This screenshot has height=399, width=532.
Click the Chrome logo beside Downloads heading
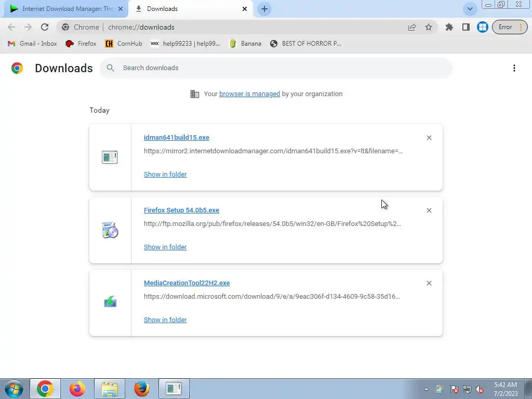tap(17, 68)
